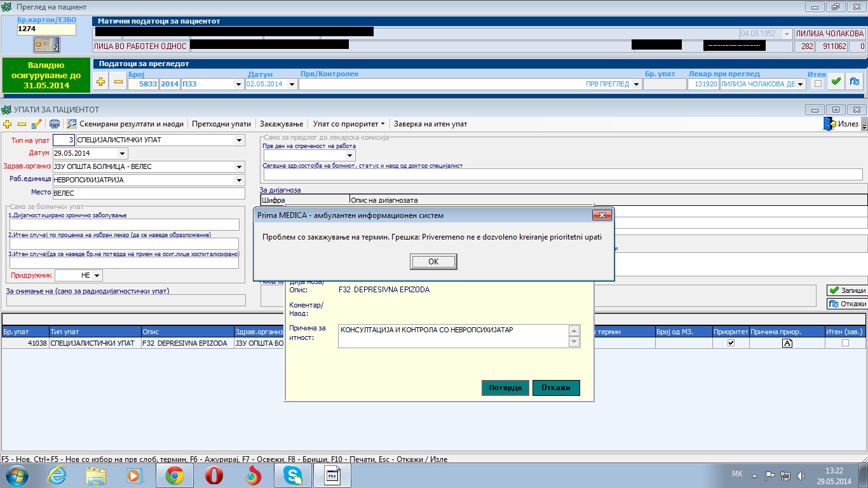Toggle the Приоритет checkbox in referral row

(x=731, y=343)
